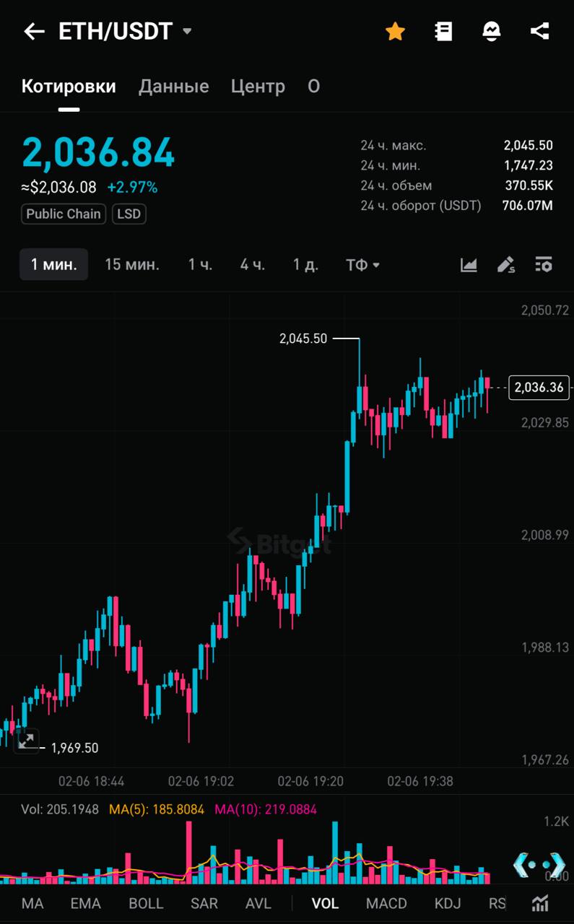
Task: Tap the floating arrows widget on chart
Action: (x=539, y=863)
